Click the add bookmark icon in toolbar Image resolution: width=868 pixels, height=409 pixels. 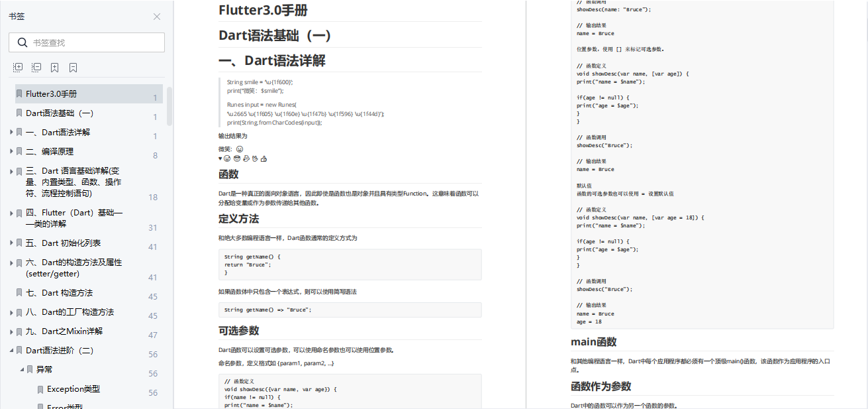pyautogui.click(x=54, y=68)
